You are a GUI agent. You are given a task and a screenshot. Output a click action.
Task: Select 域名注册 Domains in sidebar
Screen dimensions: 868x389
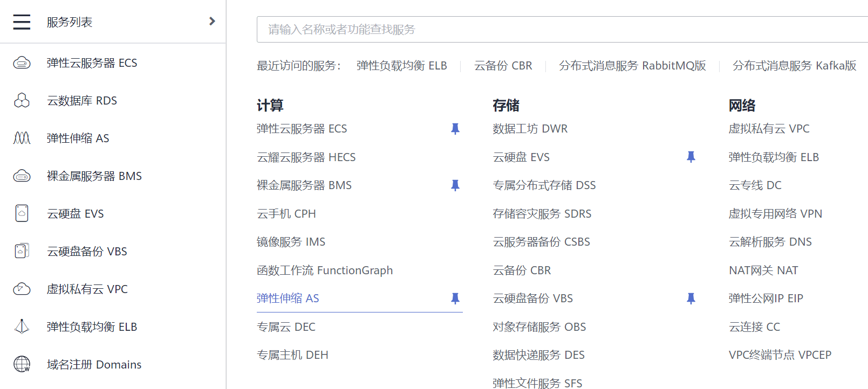(94, 365)
